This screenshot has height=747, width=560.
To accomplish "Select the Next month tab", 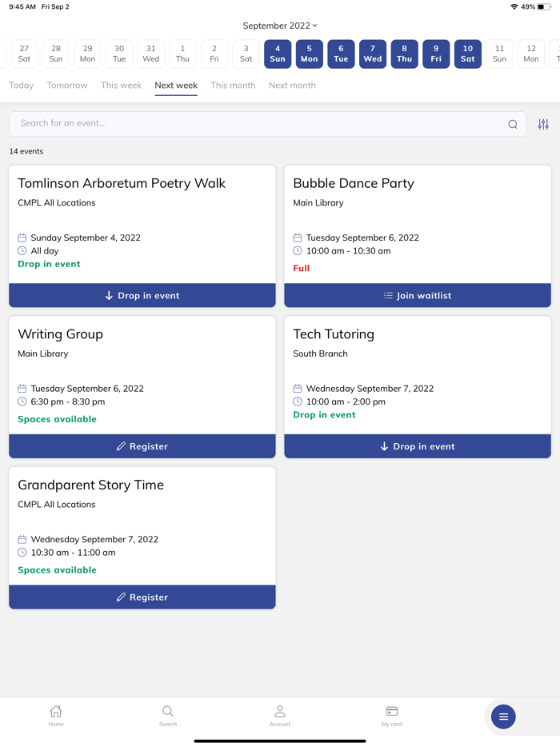I will pos(292,86).
